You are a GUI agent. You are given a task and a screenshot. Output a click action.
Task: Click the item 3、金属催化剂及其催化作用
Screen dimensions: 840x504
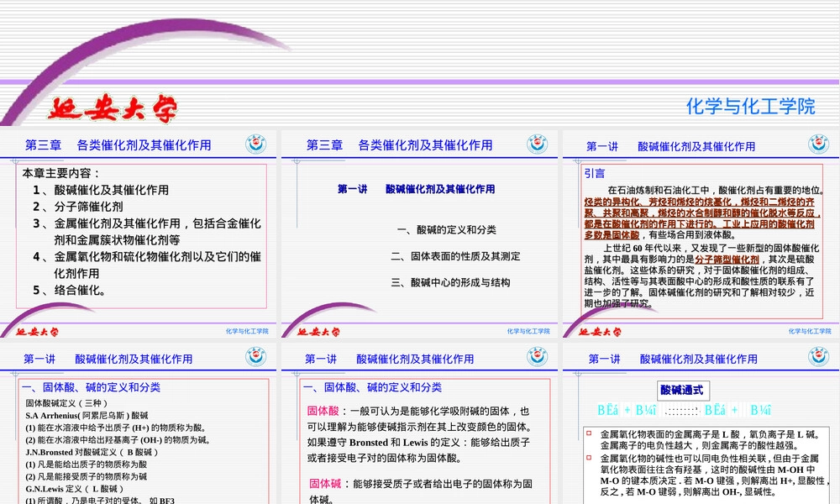147,231
